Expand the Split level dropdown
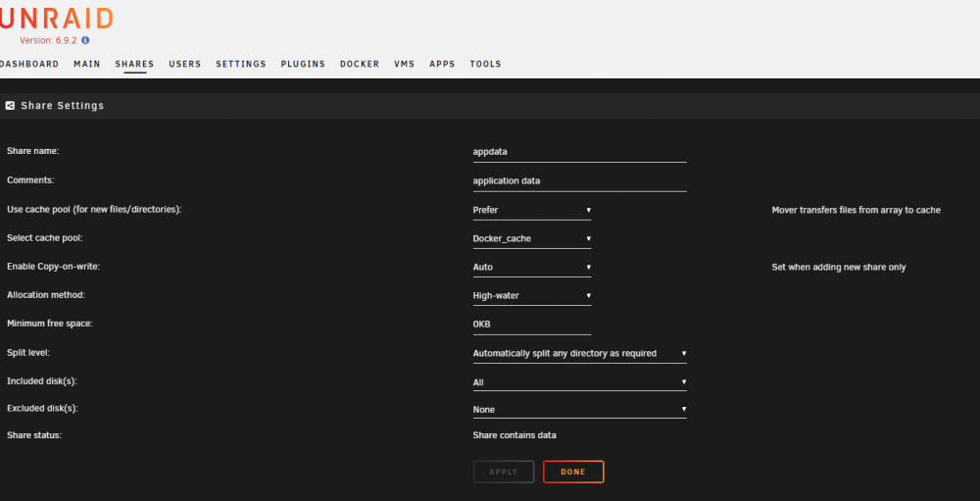980x501 pixels. (579, 353)
